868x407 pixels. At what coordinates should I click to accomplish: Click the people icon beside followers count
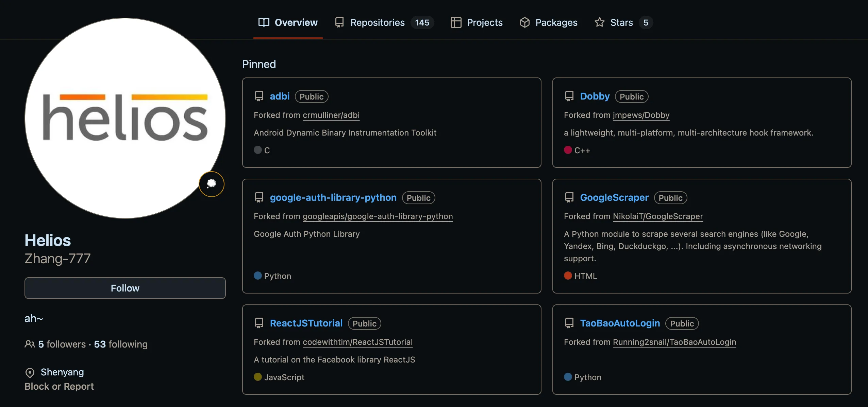tap(30, 344)
